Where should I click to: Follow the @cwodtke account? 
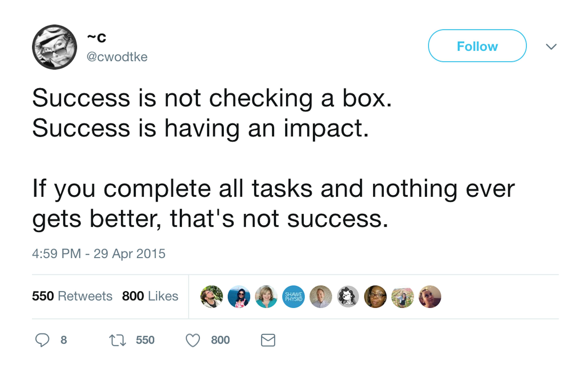(477, 46)
